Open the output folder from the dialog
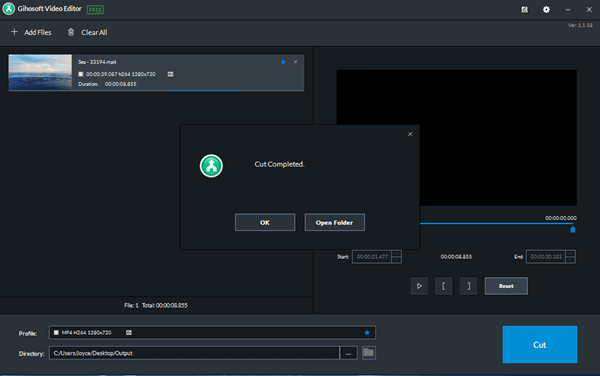600x376 pixels. click(x=334, y=222)
